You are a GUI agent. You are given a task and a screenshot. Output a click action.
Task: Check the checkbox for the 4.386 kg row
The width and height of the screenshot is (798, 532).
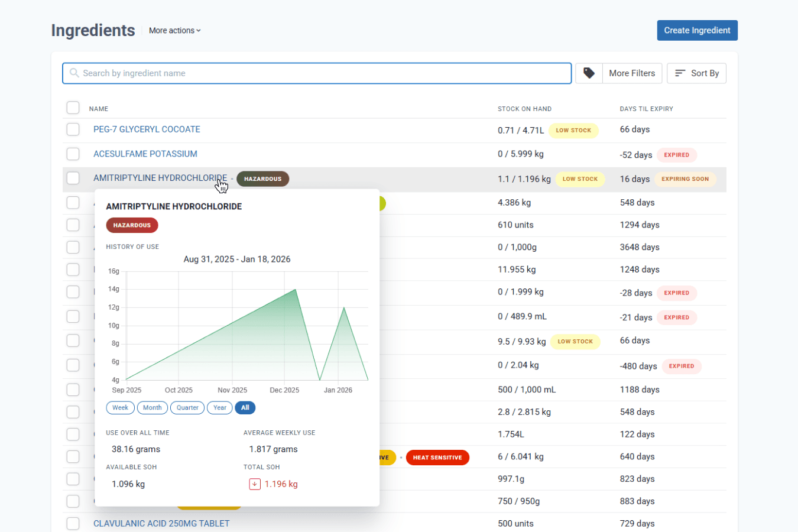tap(73, 203)
